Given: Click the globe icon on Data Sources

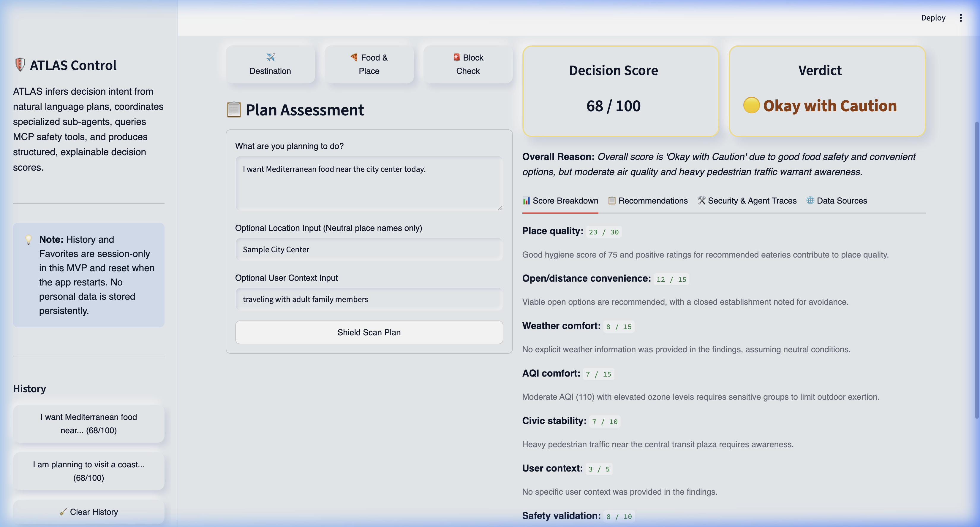Looking at the screenshot, I should [x=810, y=200].
